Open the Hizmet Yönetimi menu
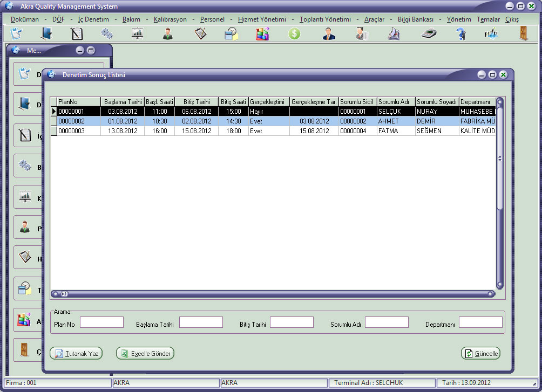 pos(262,19)
